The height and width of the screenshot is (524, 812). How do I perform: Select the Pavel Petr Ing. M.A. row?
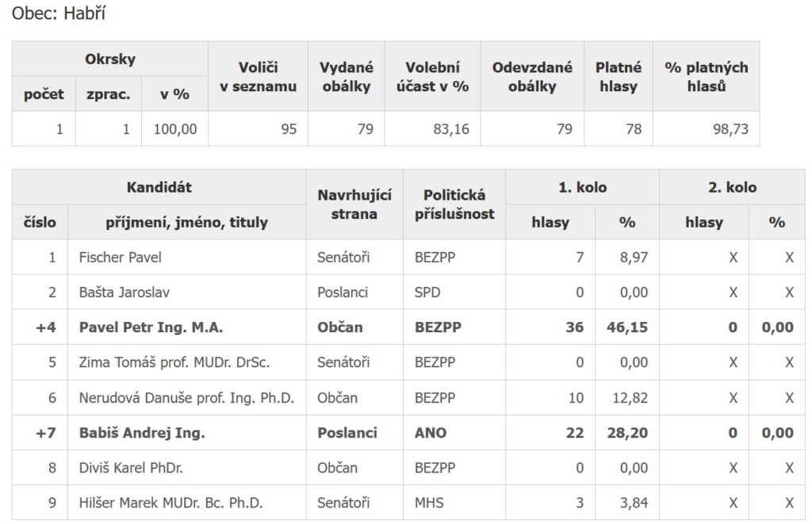coord(408,327)
